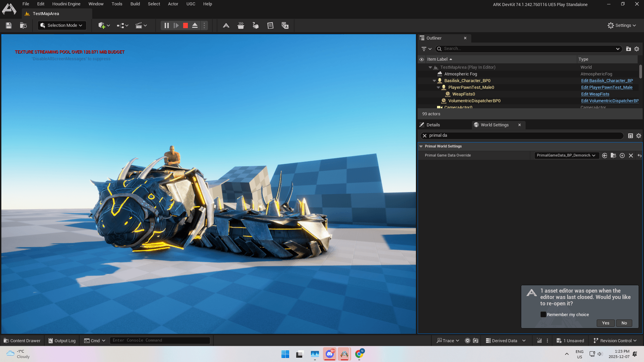The width and height of the screenshot is (644, 362).
Task: Open the Houdini Engine menu
Action: coord(66,4)
